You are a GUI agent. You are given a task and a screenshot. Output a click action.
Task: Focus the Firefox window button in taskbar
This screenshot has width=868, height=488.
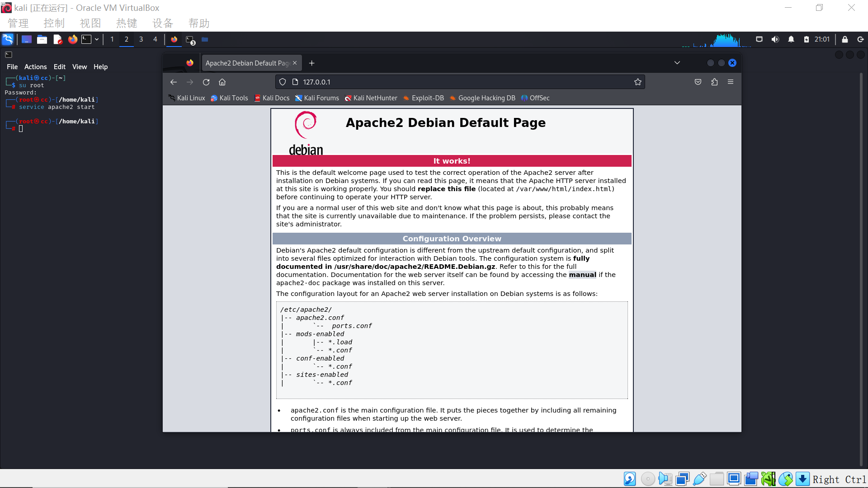(174, 39)
